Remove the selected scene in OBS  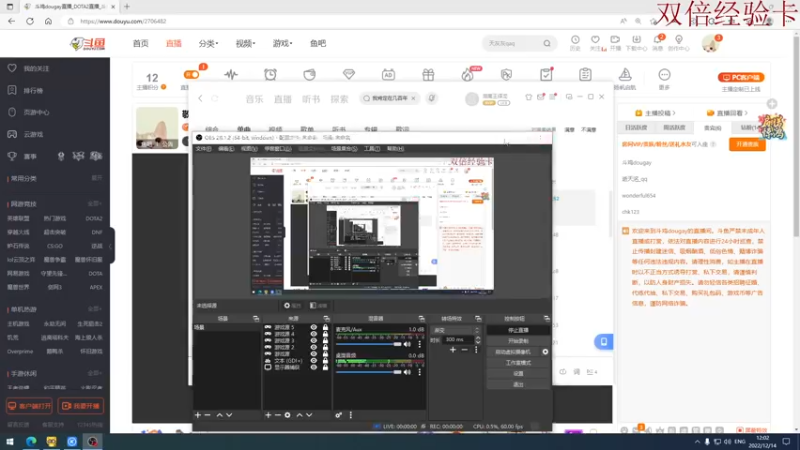click(x=208, y=415)
